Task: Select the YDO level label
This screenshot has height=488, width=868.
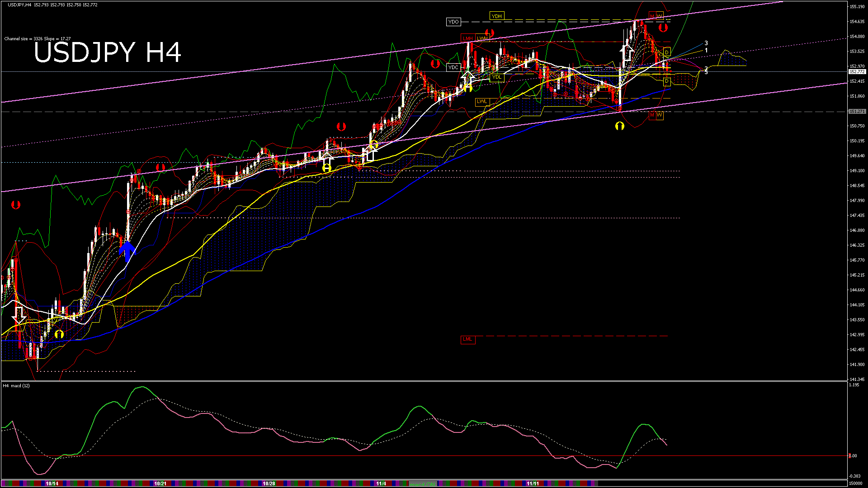Action: (x=453, y=22)
